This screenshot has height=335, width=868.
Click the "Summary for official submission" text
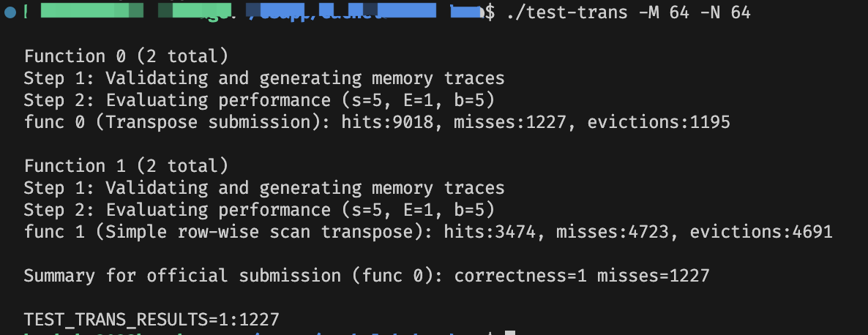tap(182, 276)
